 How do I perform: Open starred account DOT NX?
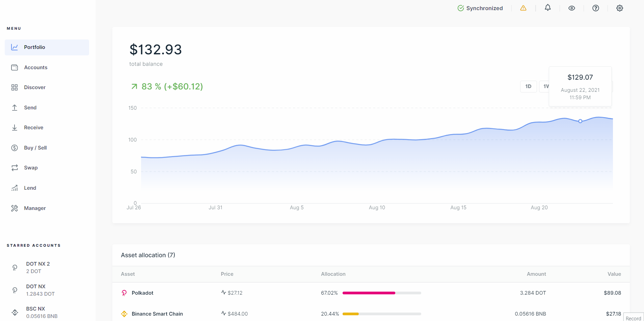47,290
